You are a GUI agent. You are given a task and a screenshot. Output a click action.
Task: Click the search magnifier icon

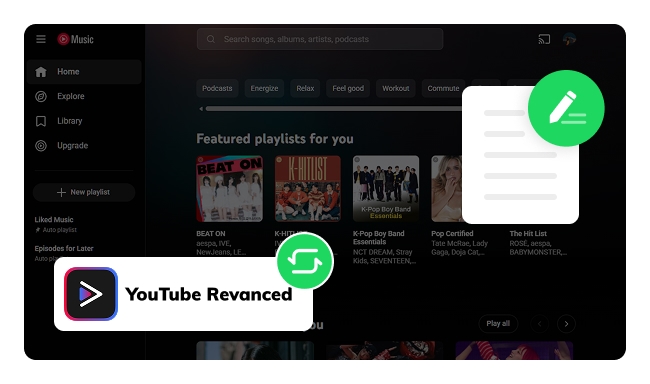click(x=211, y=39)
